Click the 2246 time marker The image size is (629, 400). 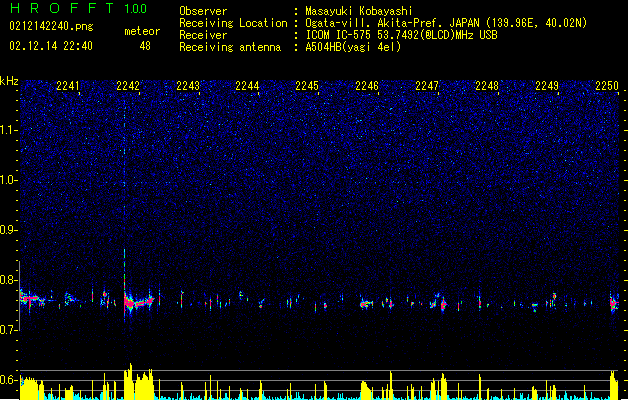coord(367,86)
